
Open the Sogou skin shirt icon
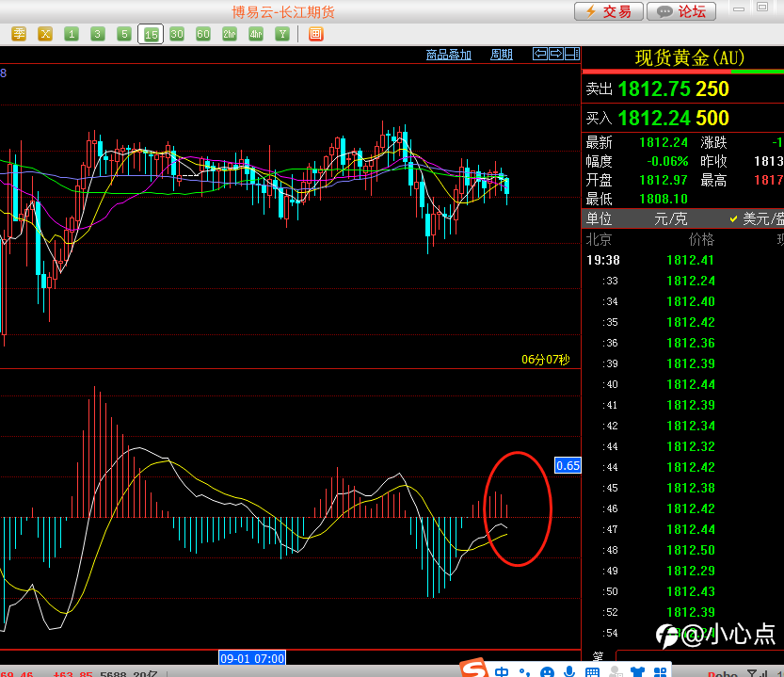coord(637,672)
